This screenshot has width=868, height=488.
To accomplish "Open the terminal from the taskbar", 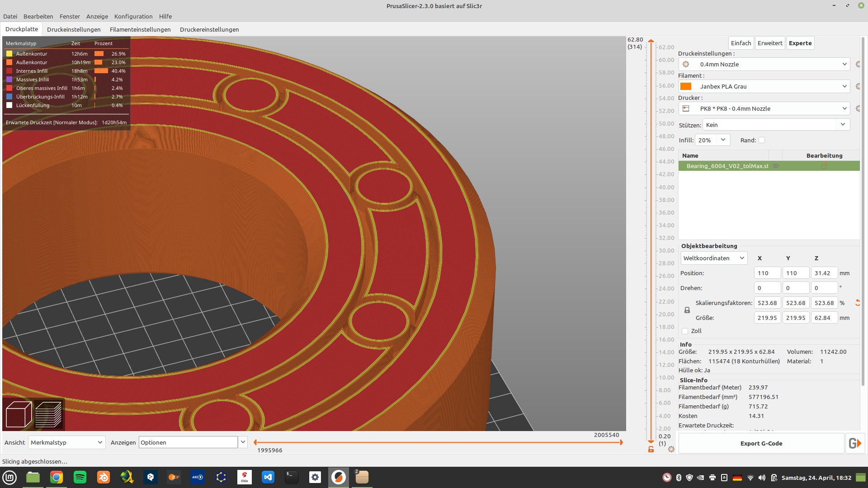I will click(292, 477).
